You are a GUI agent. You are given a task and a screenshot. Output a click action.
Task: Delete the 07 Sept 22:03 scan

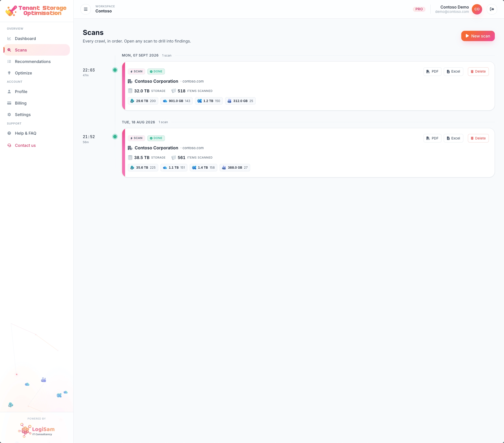pyautogui.click(x=478, y=71)
